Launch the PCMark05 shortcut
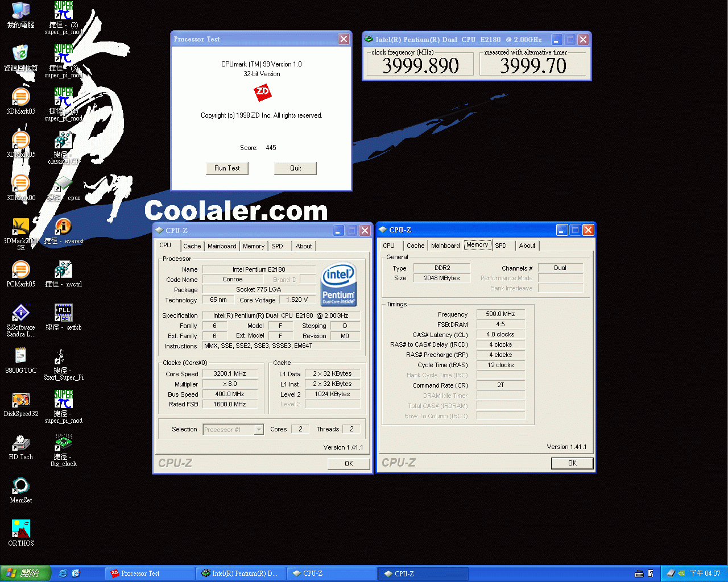Image resolution: width=728 pixels, height=582 pixels. click(21, 275)
